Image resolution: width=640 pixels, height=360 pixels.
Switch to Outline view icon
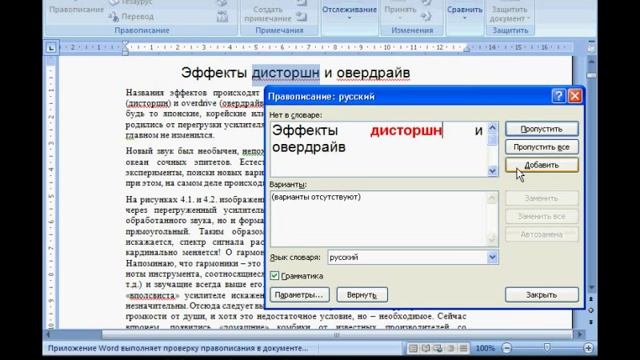tap(451, 348)
